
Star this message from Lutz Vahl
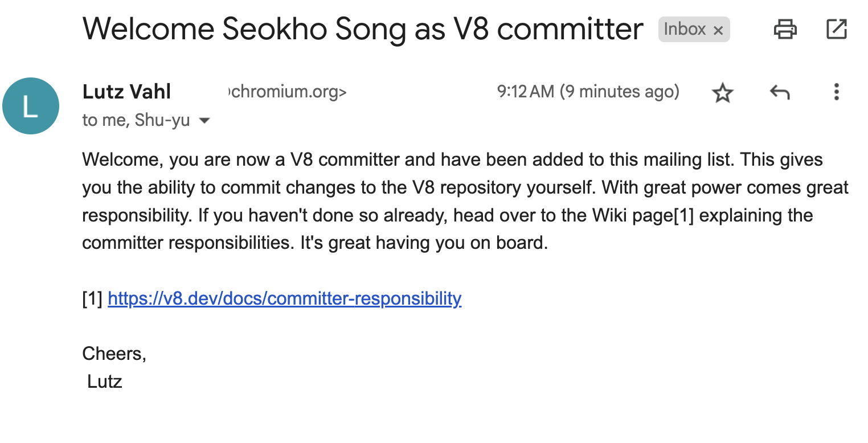(723, 92)
